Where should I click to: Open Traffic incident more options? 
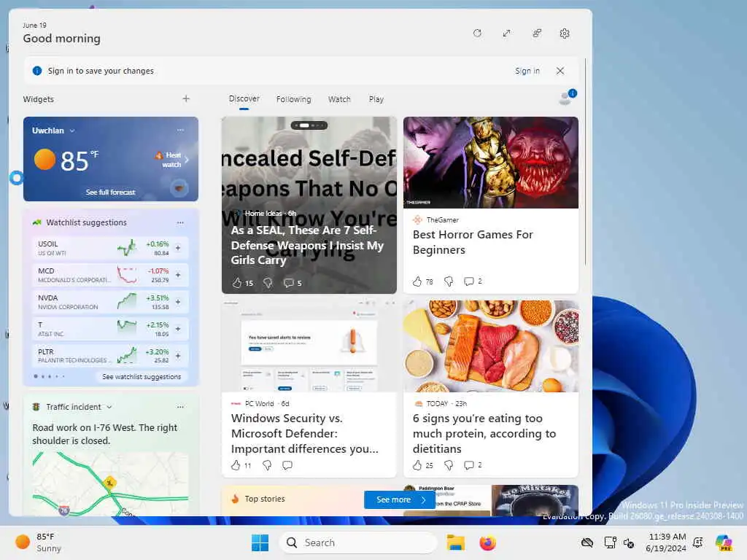click(x=180, y=407)
